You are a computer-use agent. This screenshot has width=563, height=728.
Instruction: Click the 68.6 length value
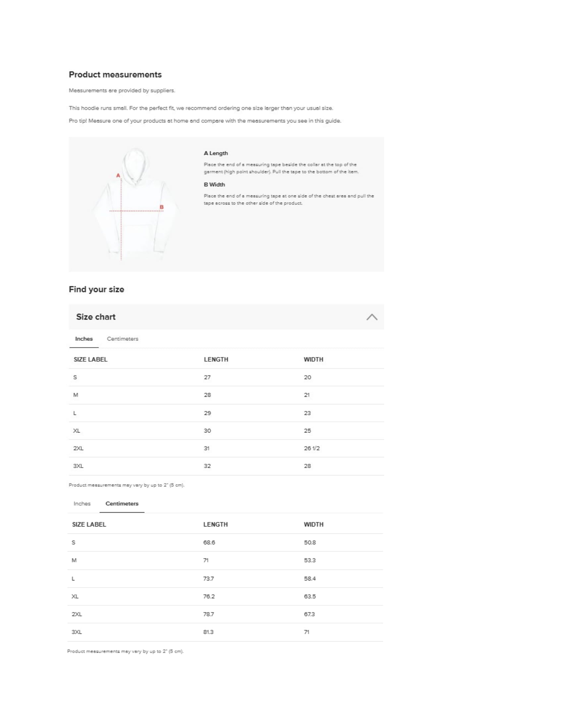point(209,543)
